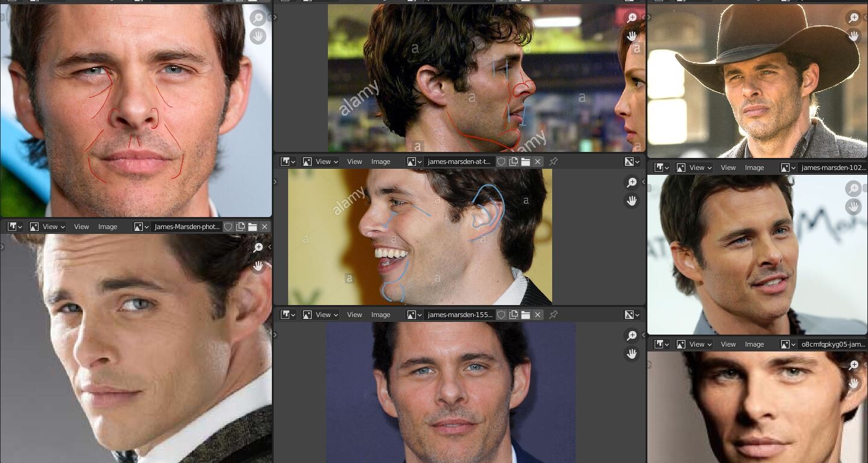This screenshot has width=868, height=463.
Task: Click zoom gizmo below James-Marsden-phot header
Action: pyautogui.click(x=258, y=248)
